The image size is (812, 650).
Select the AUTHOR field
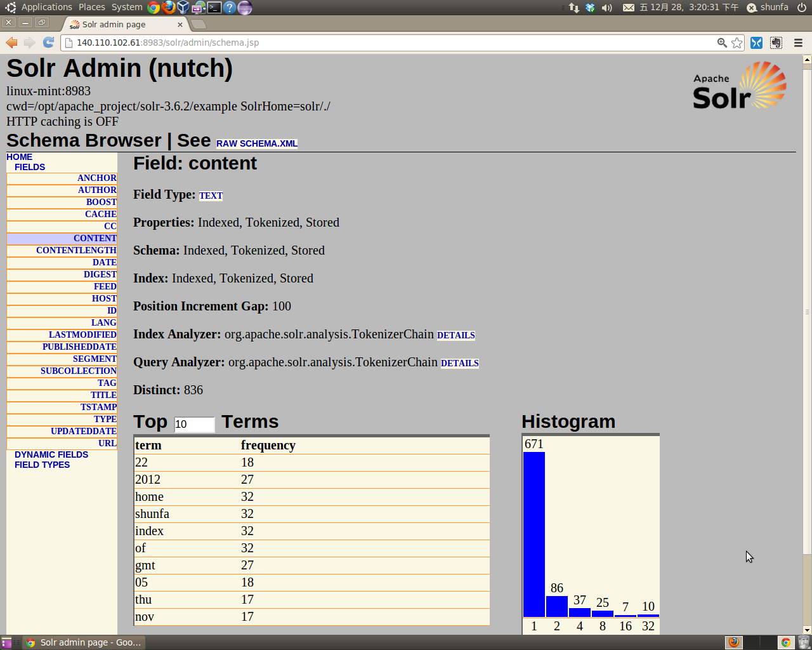click(x=62, y=190)
